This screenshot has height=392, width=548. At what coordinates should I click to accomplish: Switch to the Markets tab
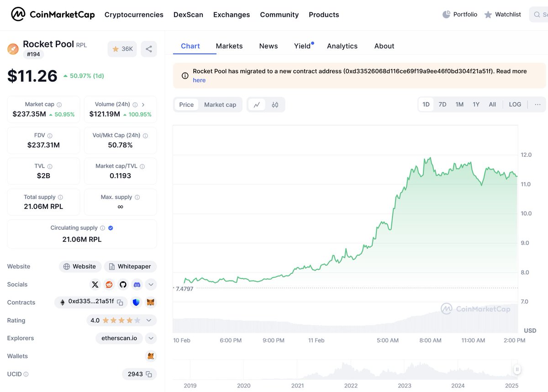[x=229, y=46]
